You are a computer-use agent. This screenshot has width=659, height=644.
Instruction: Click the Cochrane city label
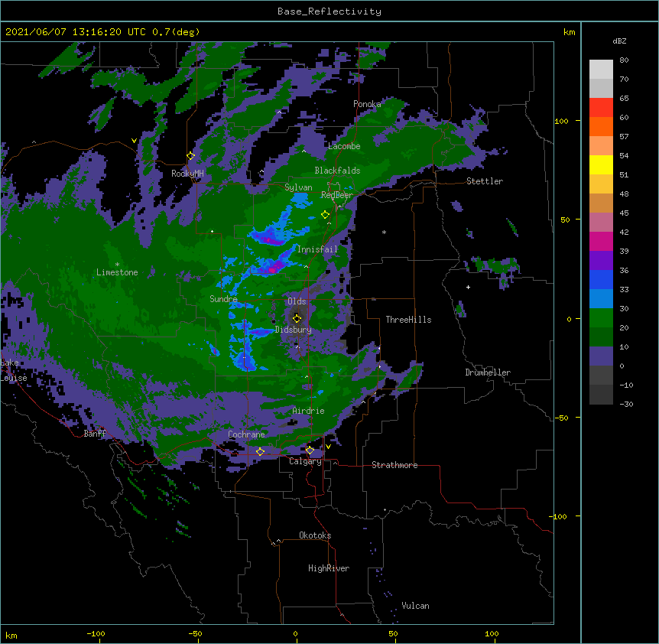pos(246,434)
